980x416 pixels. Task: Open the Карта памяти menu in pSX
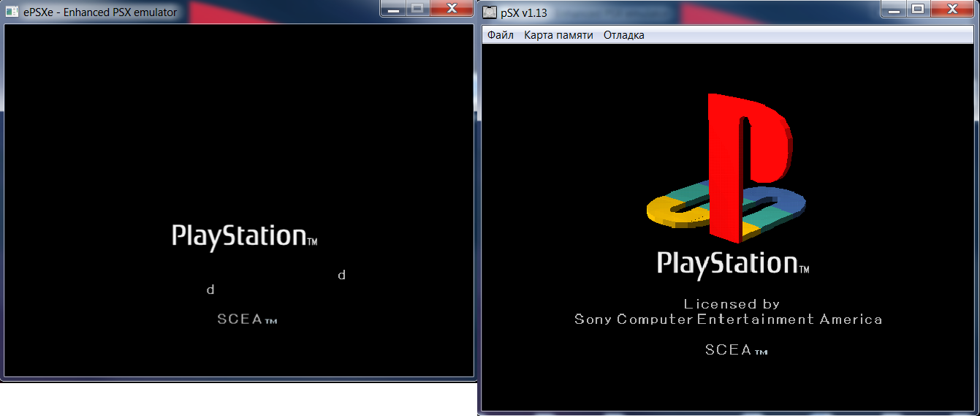(558, 35)
